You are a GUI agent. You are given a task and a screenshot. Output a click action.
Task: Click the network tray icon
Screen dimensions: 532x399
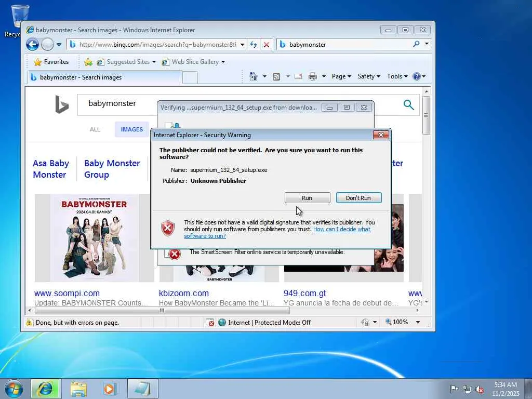pos(467,389)
